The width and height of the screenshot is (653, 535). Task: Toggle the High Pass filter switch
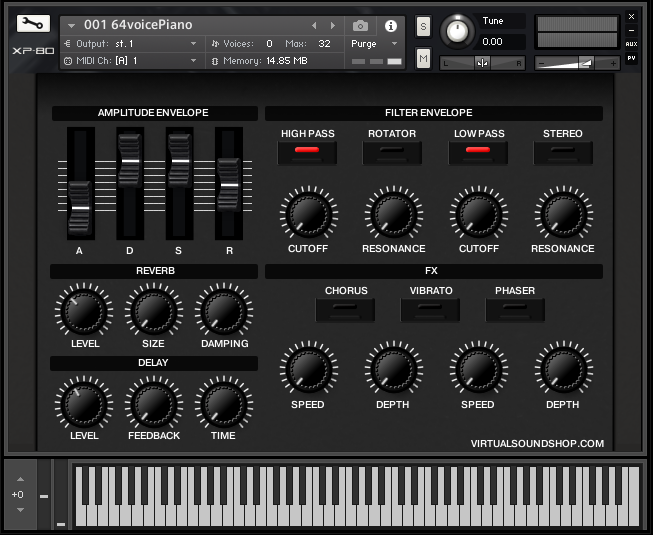pyautogui.click(x=308, y=152)
